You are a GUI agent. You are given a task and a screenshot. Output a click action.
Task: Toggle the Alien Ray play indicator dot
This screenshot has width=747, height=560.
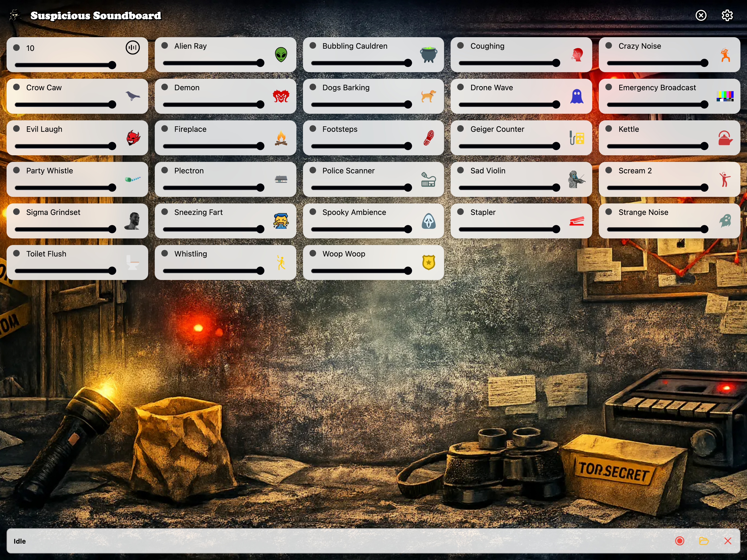pyautogui.click(x=165, y=45)
